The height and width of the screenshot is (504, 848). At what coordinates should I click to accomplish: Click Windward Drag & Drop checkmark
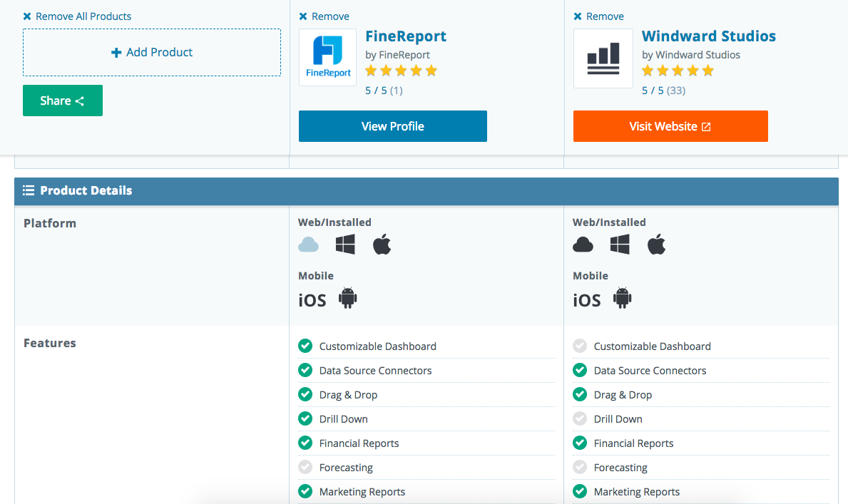(x=581, y=394)
